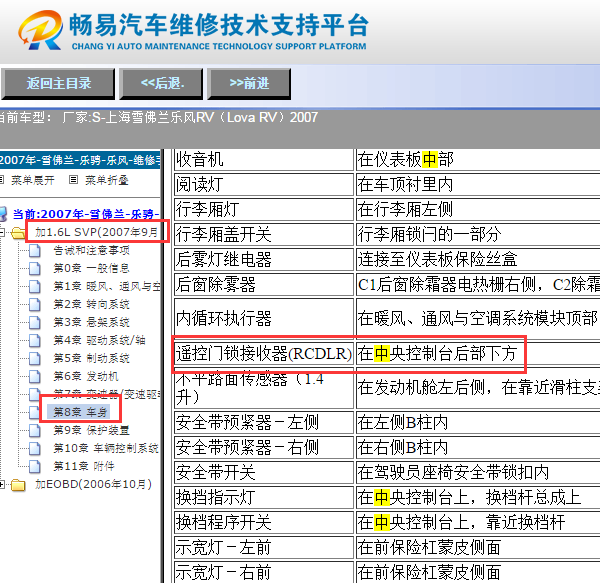Click 连接至仪表板保险丝盒 cell
Image resolution: width=600 pixels, height=583 pixels.
[478, 259]
